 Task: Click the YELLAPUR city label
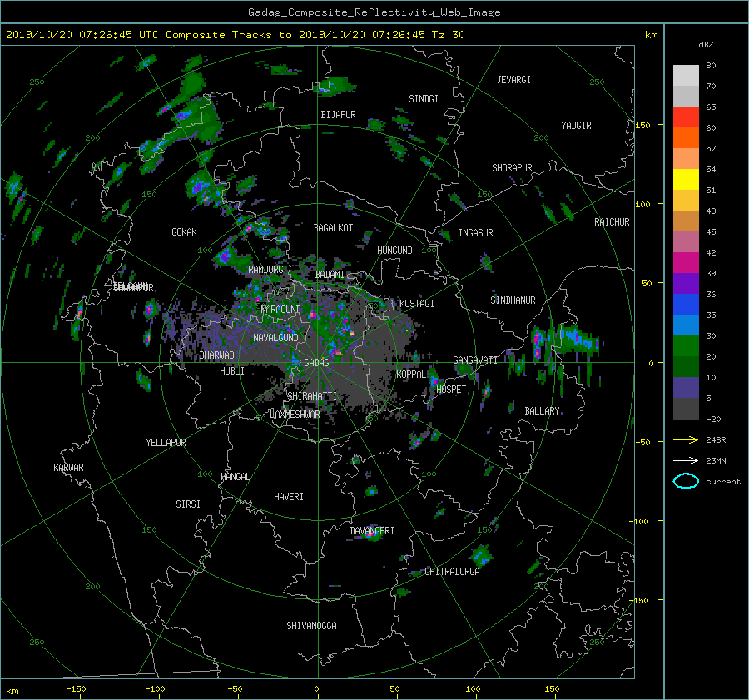click(166, 443)
